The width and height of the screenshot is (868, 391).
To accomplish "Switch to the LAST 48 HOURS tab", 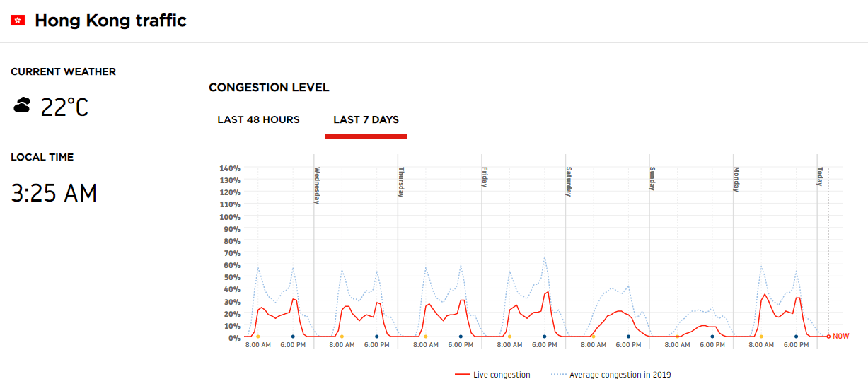I will tap(258, 119).
